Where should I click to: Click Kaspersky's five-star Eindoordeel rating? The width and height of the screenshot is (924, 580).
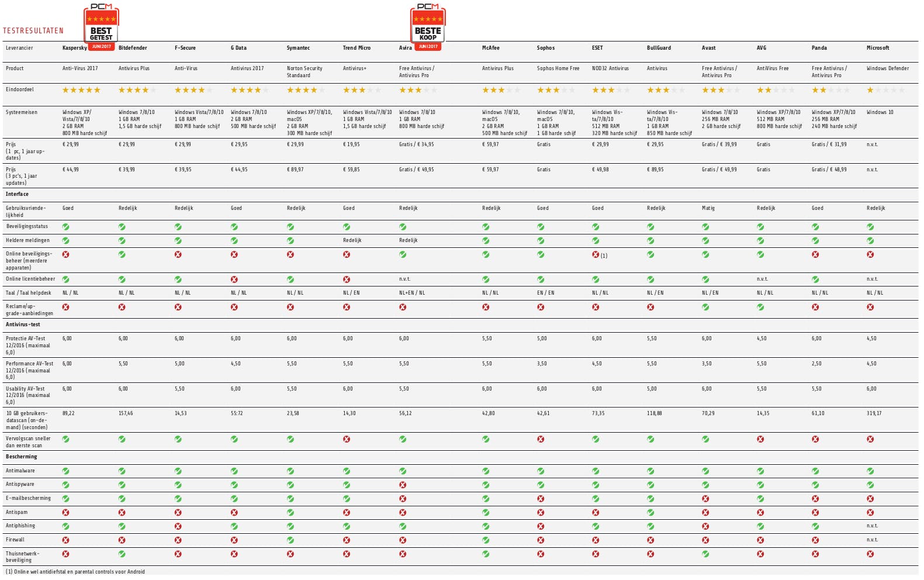[x=81, y=90]
